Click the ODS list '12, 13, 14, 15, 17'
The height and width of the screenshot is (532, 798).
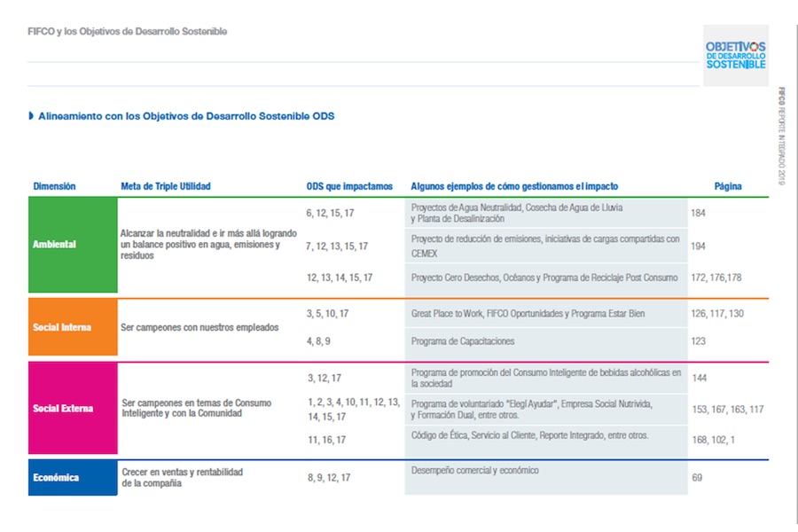tap(340, 278)
